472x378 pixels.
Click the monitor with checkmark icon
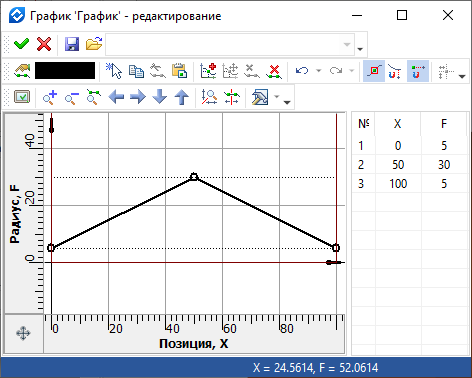coord(22,97)
